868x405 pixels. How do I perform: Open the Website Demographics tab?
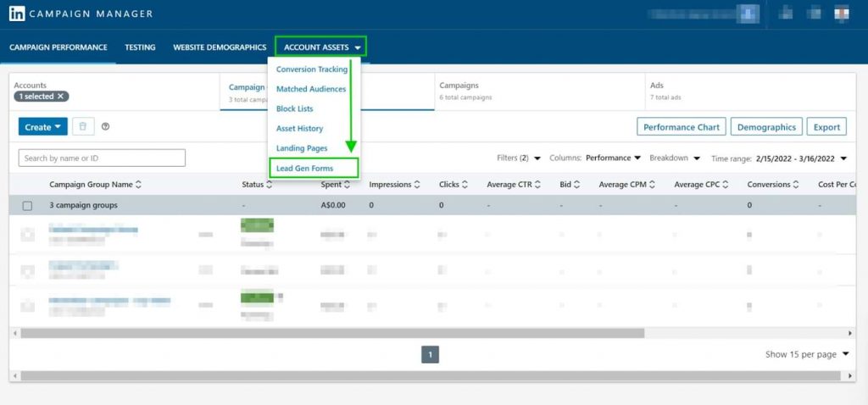220,47
